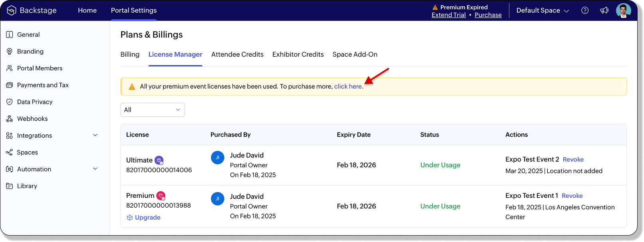Open the Default Space switcher dropdown
Screen dimensions: 644x242
[542, 10]
